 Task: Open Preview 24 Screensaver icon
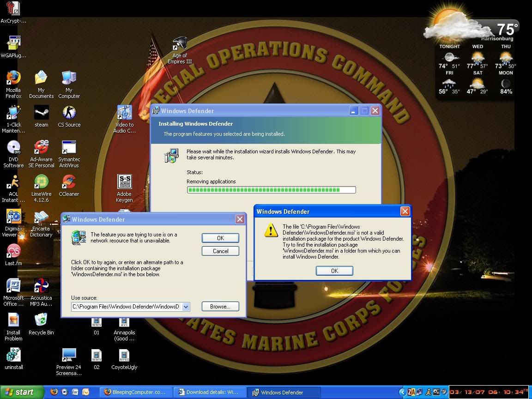[69, 362]
